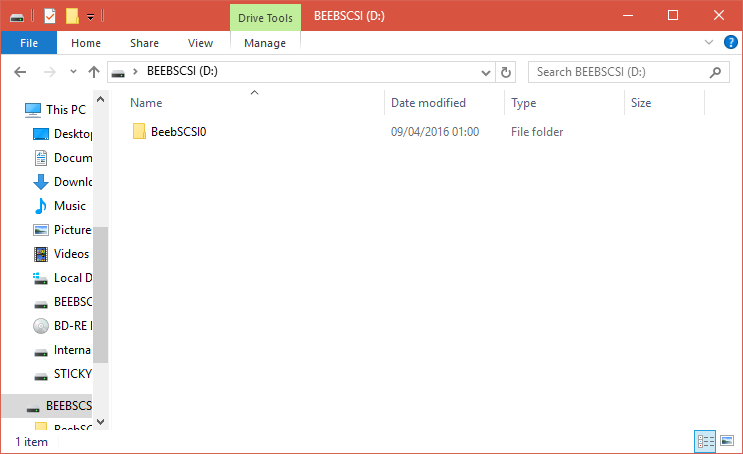This screenshot has height=454, width=743.
Task: Select the BeebSCSI0 folder
Action: [178, 132]
